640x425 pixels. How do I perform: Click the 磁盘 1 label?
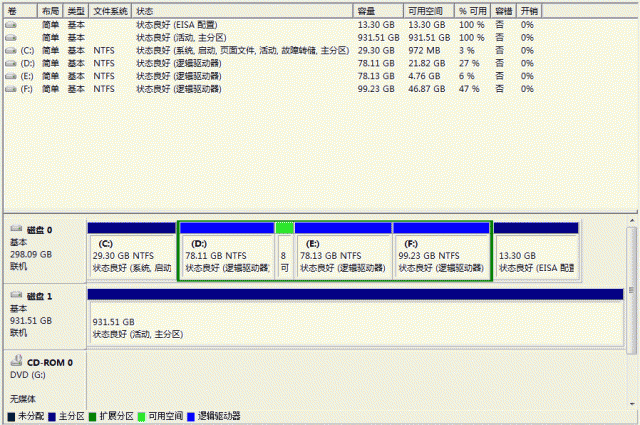click(39, 296)
